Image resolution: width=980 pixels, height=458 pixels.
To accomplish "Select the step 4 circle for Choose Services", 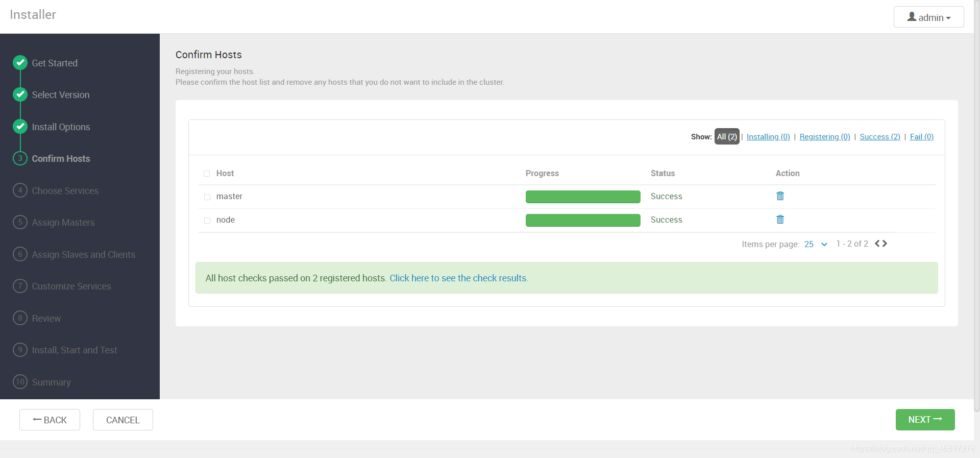I will click(20, 190).
